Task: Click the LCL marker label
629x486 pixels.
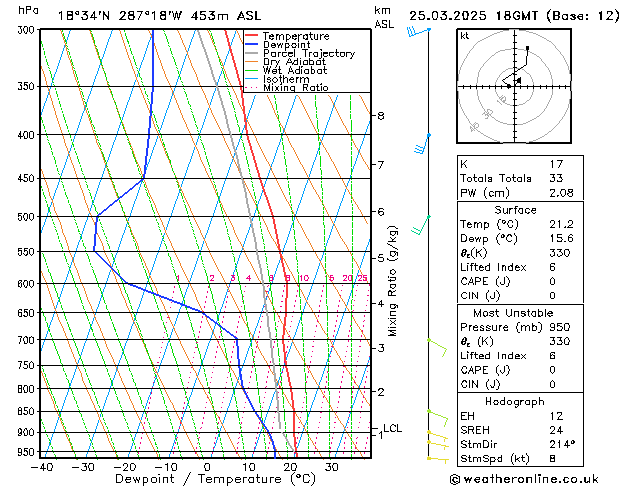Action: (392, 428)
